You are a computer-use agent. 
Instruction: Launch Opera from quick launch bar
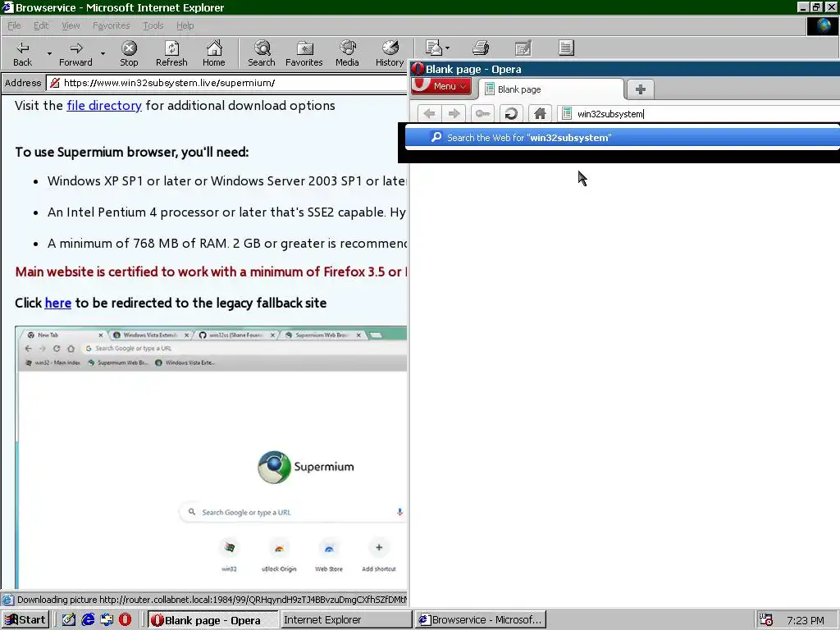pyautogui.click(x=125, y=620)
